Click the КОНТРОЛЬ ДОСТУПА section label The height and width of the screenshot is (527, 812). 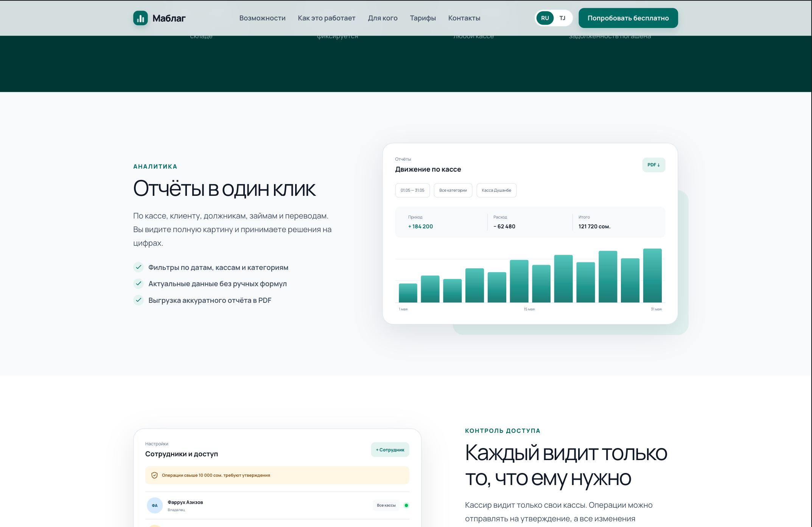click(x=502, y=431)
